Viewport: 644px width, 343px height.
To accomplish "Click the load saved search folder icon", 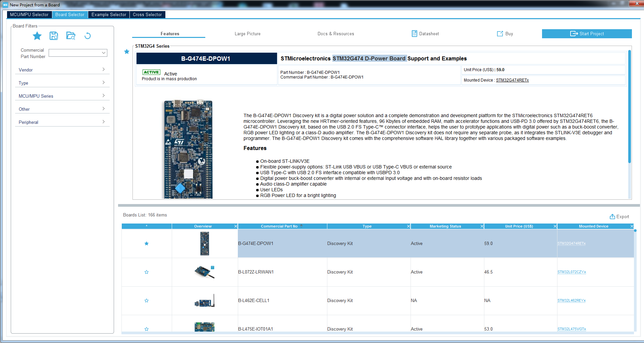I will (x=71, y=36).
